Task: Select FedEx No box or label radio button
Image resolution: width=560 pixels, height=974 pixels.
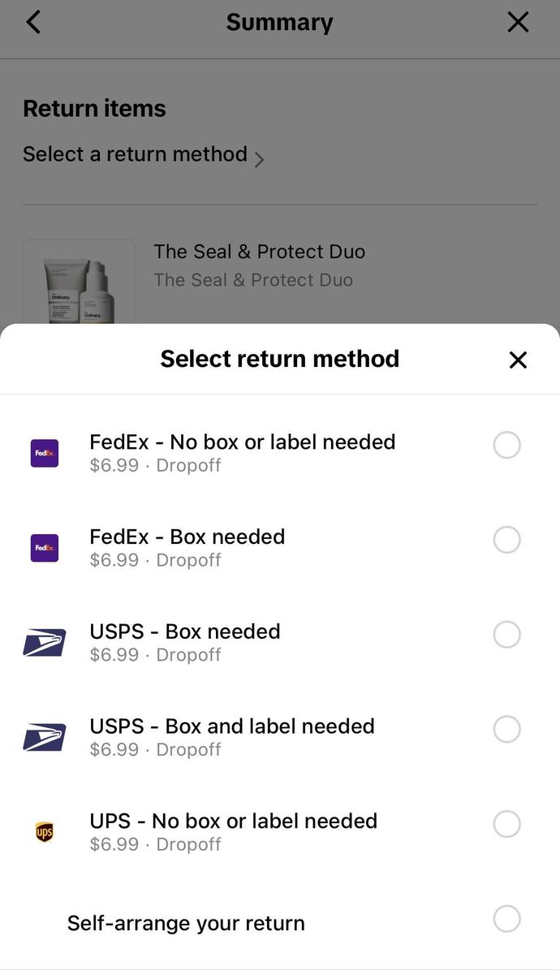Action: click(x=506, y=445)
